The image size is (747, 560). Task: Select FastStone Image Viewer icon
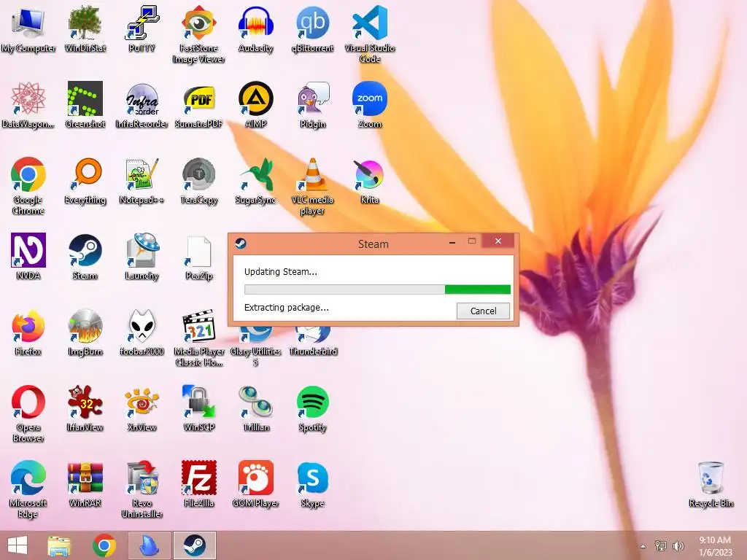pyautogui.click(x=198, y=35)
